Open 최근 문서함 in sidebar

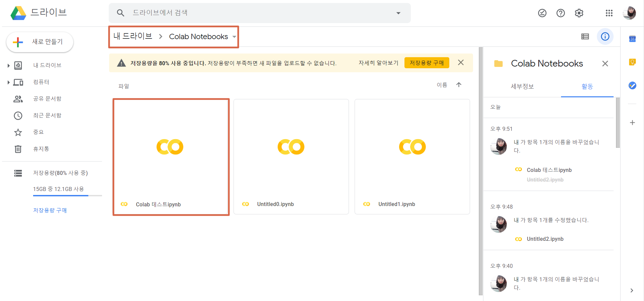47,115
